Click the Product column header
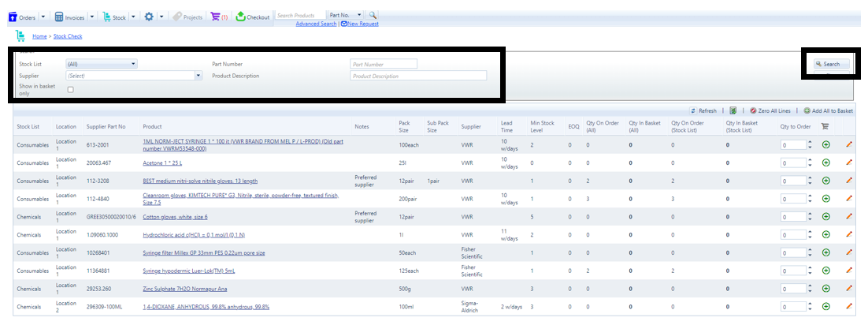The height and width of the screenshot is (325, 868). [x=152, y=126]
